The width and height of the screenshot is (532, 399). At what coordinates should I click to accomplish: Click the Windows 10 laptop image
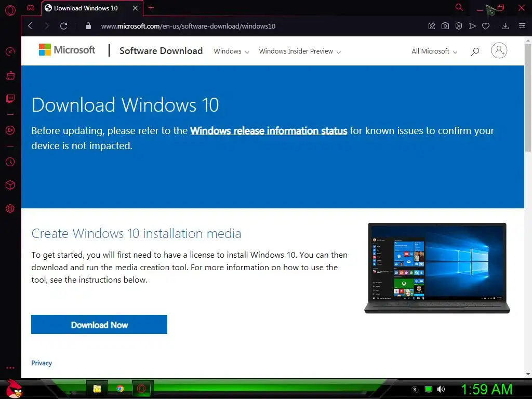pos(437,268)
